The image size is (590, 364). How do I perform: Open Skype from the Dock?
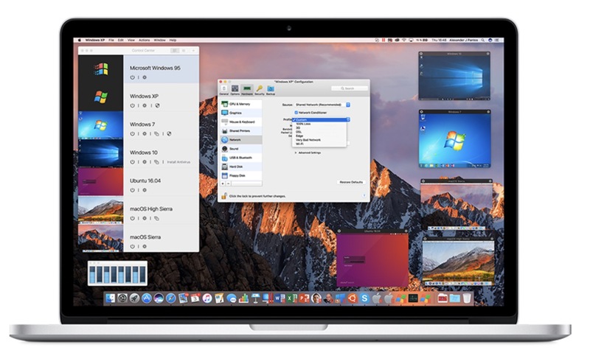point(364,298)
